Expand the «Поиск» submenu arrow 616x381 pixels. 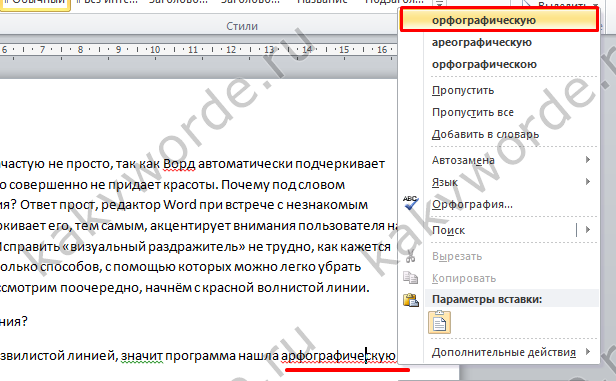pyautogui.click(x=588, y=230)
